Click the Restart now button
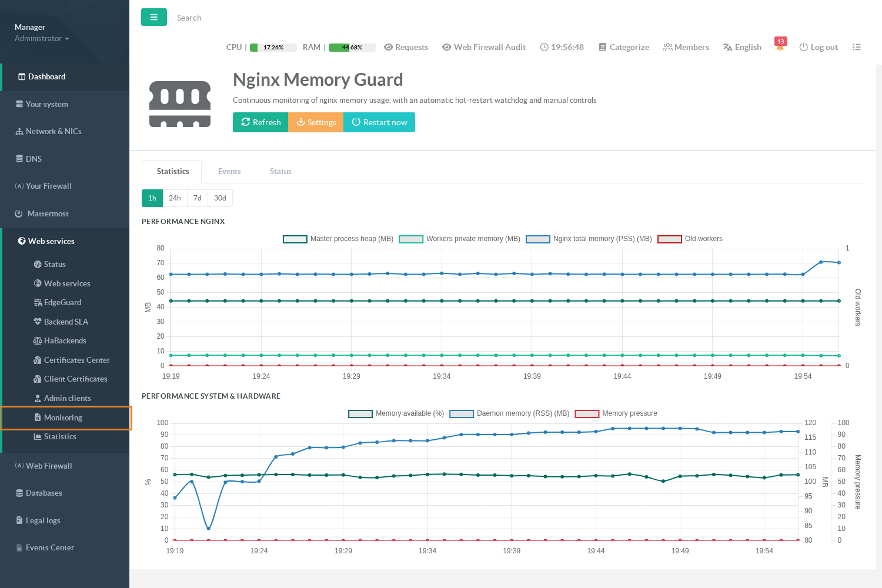882x588 pixels. (379, 122)
